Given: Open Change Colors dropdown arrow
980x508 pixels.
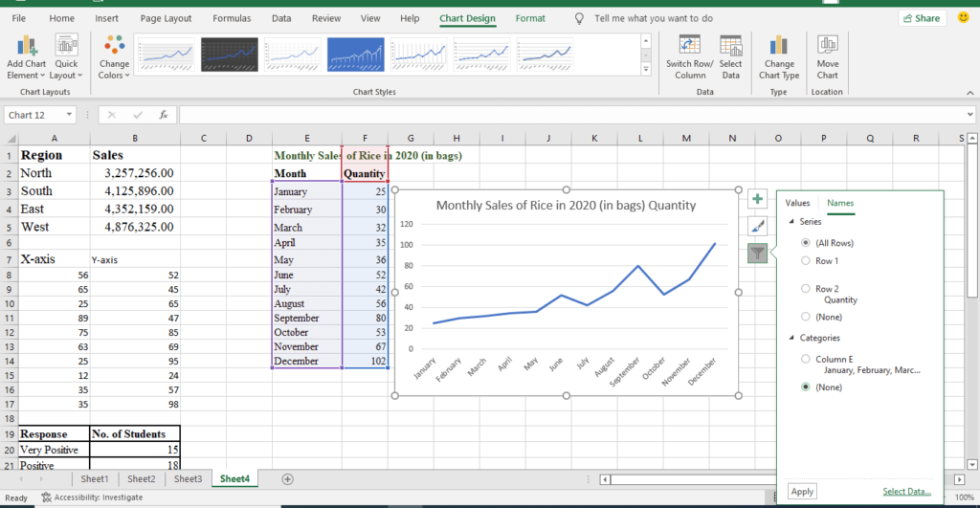Looking at the screenshot, I should point(127,76).
